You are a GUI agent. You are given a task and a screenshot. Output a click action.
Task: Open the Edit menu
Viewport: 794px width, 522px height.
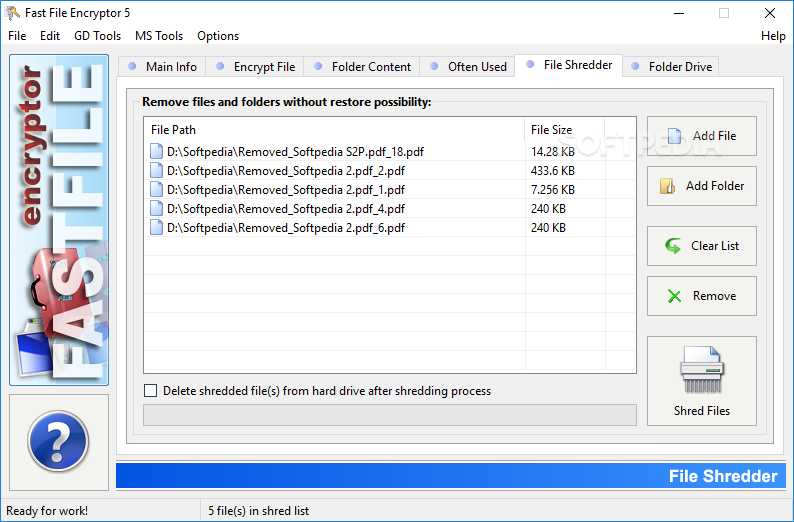pyautogui.click(x=50, y=36)
